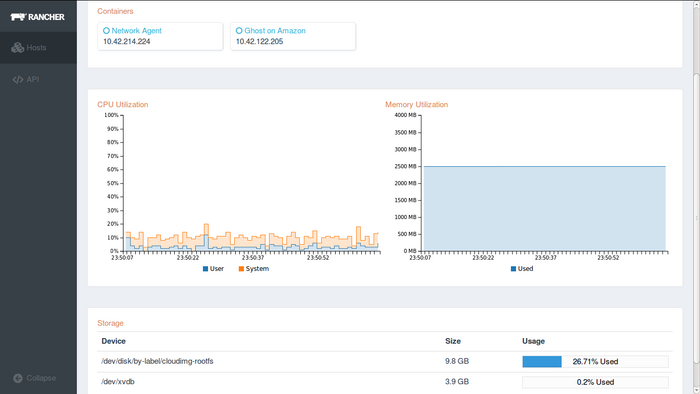This screenshot has width=700, height=394.
Task: Click the Network Agent status circle icon
Action: click(x=106, y=31)
